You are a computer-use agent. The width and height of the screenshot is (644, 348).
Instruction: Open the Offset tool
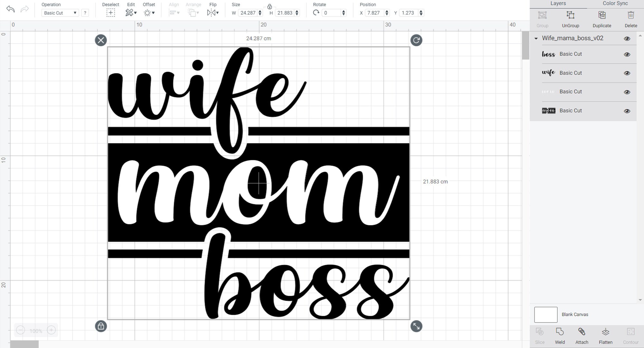tap(149, 13)
